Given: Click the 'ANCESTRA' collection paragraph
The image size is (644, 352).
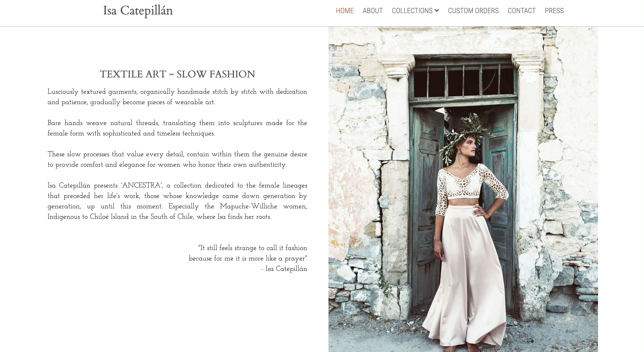Looking at the screenshot, I should (177, 201).
